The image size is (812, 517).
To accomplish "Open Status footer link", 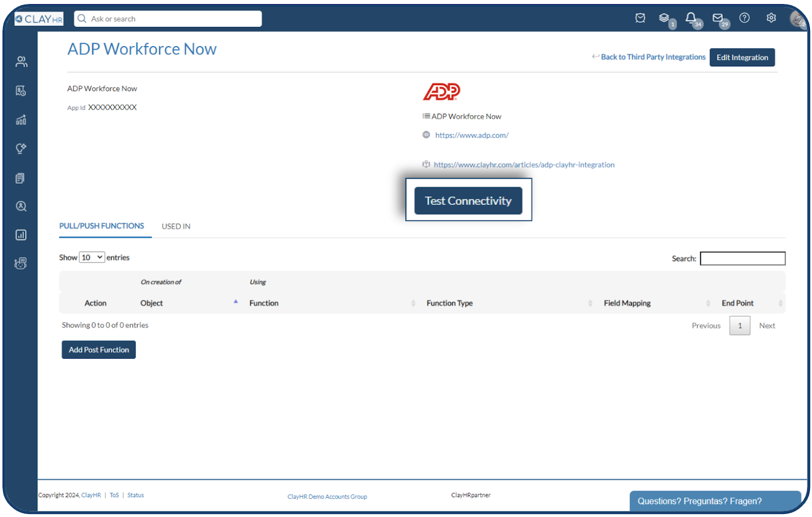I will tap(136, 495).
